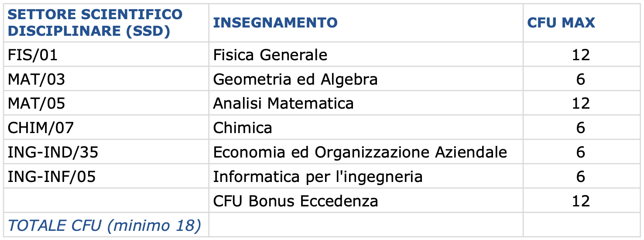Select the ING-INF/05 cell
Viewport: 644px width, 240px height.
click(x=106, y=177)
